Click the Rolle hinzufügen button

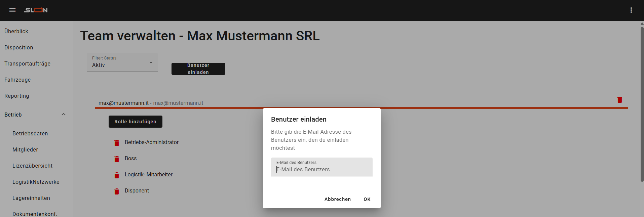pos(136,122)
